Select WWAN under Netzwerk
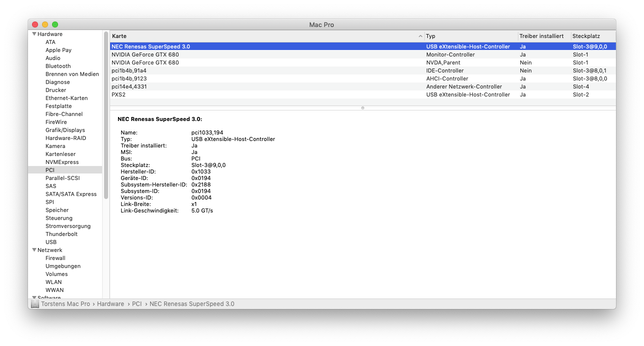 point(55,290)
